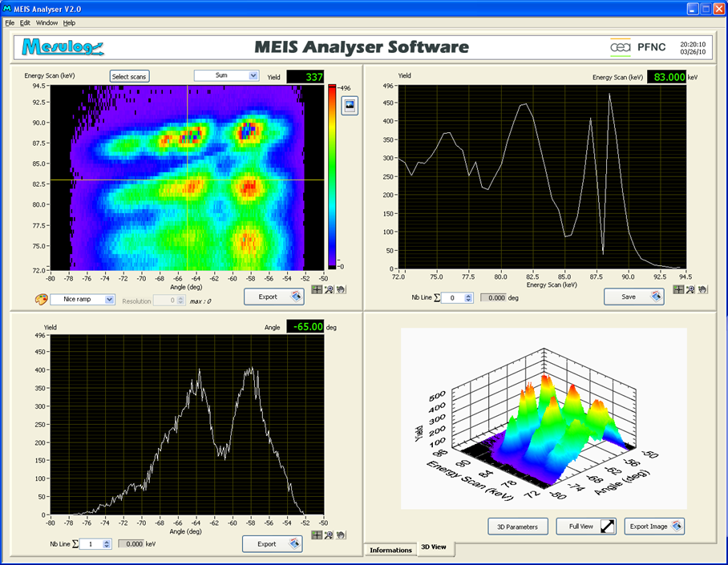Open the Sum mode dropdown
Image resolution: width=728 pixels, height=565 pixels.
click(x=226, y=75)
